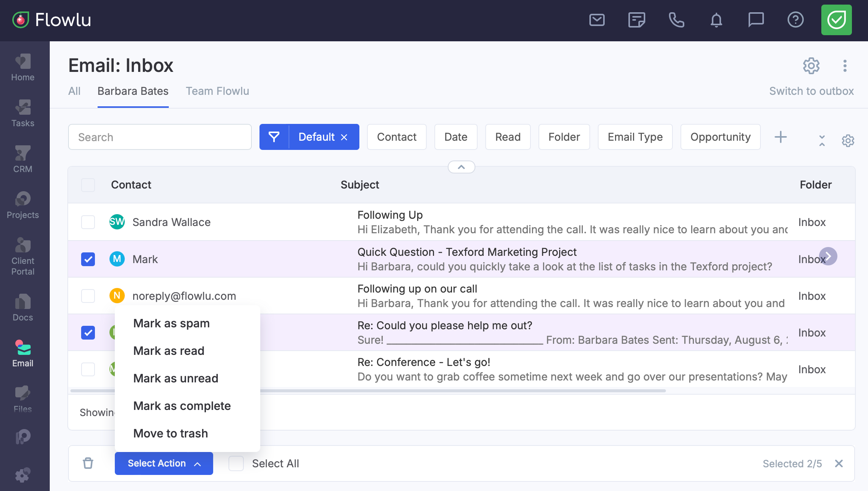Viewport: 868px width, 491px height.
Task: Open the Email Type filter dropdown
Action: coord(635,137)
